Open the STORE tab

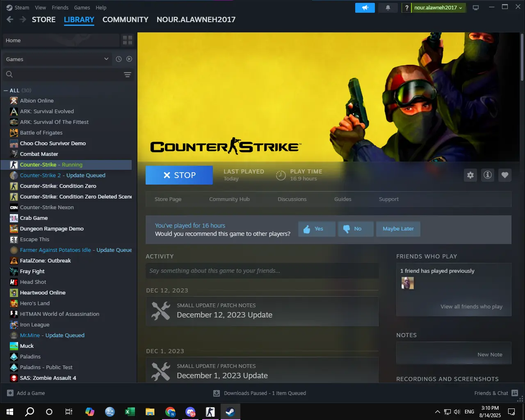click(43, 20)
